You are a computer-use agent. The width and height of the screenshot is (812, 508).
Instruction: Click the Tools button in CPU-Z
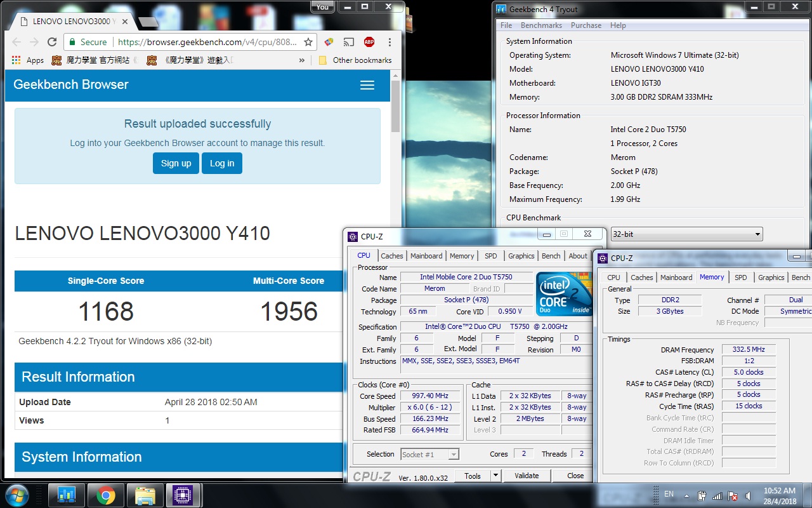click(x=473, y=476)
